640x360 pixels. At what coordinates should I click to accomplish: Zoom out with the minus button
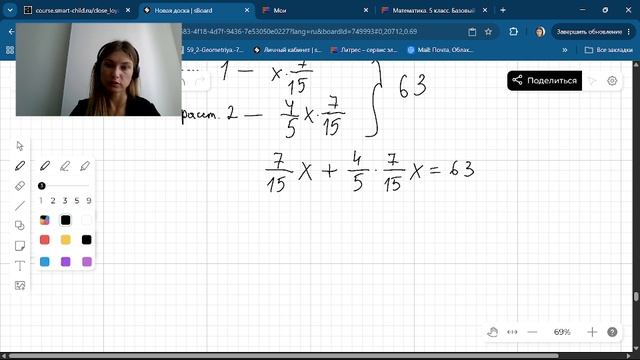(532, 332)
